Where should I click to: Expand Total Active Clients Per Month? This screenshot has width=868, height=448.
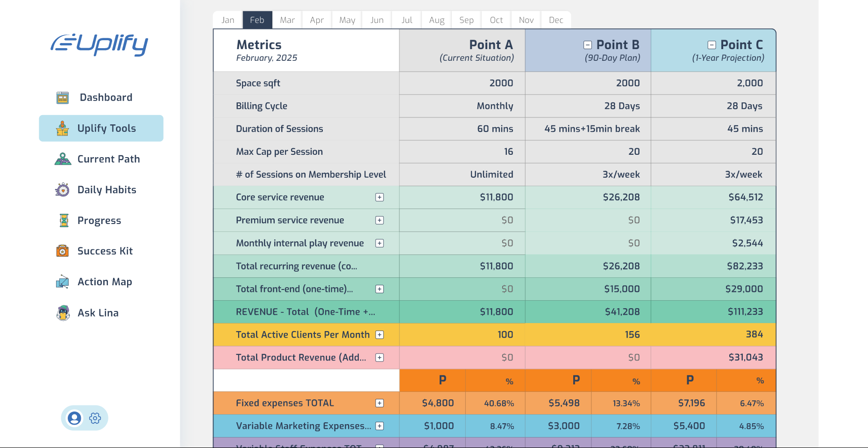(x=380, y=335)
